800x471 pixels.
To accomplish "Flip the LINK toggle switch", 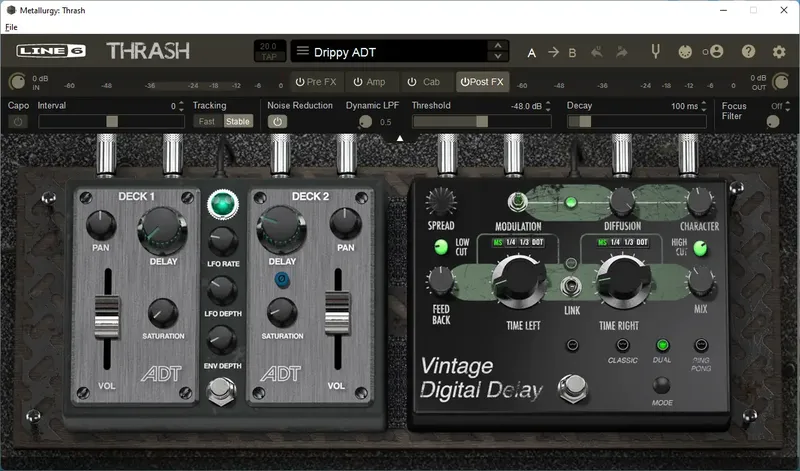I will [x=571, y=286].
